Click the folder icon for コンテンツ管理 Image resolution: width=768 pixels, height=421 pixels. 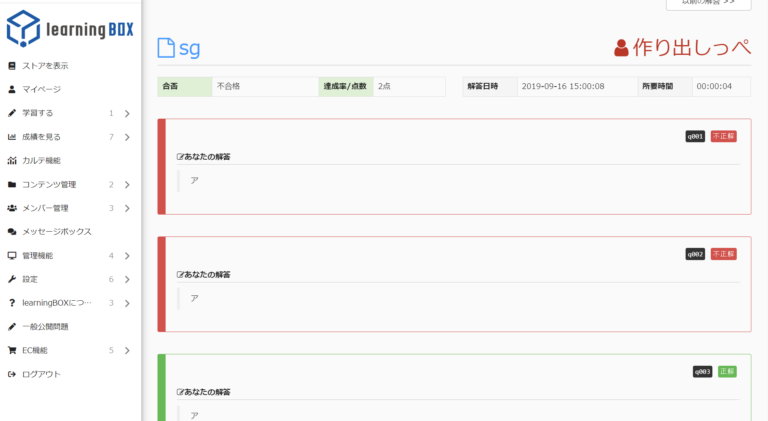[11, 185]
